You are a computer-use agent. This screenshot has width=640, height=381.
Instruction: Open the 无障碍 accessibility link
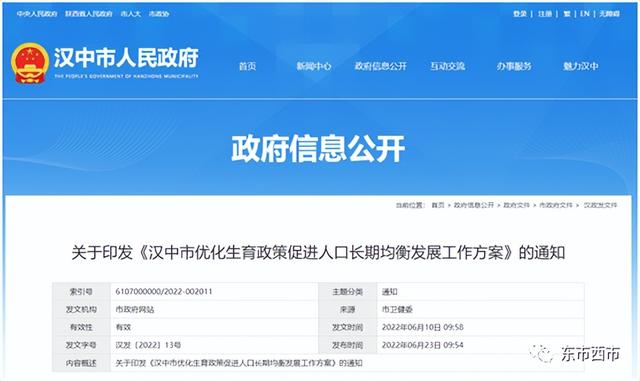pos(609,14)
